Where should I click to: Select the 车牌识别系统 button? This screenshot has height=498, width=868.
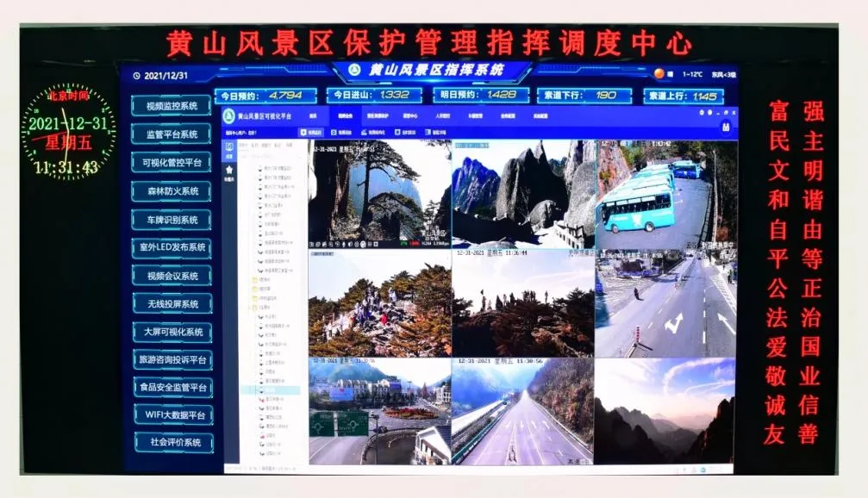click(172, 220)
